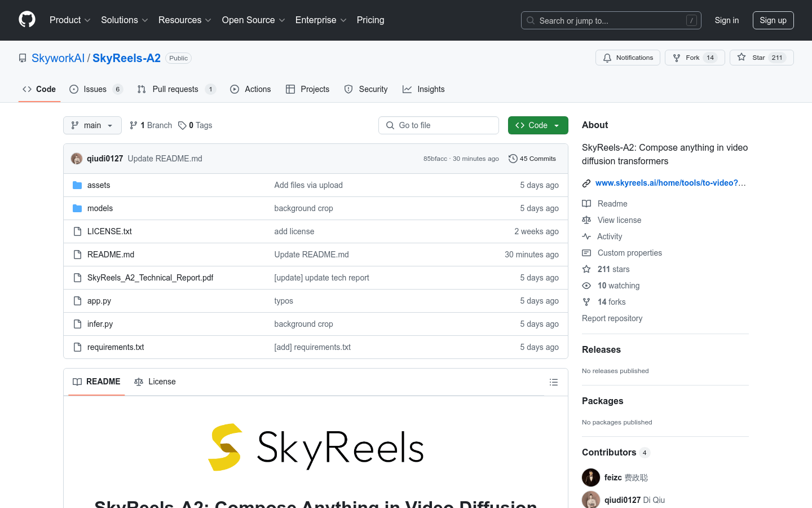Open the Releases section heading
This screenshot has height=508, width=812.
coord(601,349)
